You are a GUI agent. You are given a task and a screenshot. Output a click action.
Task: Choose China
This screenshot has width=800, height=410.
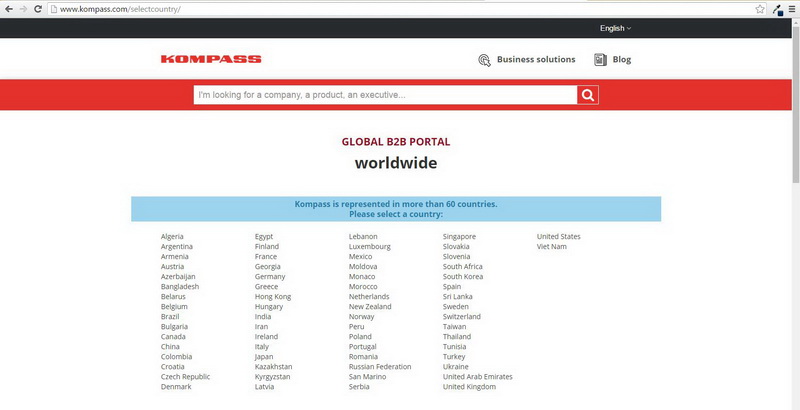[170, 347]
